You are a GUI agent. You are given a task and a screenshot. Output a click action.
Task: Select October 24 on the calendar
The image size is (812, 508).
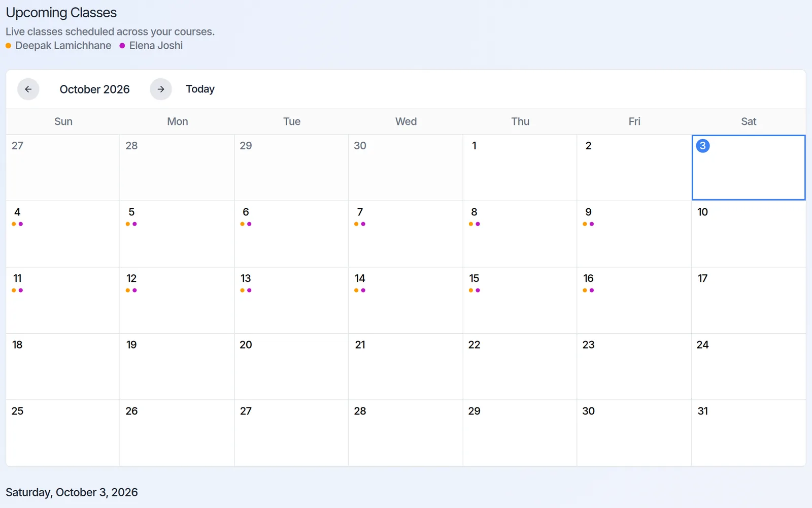[x=749, y=367]
